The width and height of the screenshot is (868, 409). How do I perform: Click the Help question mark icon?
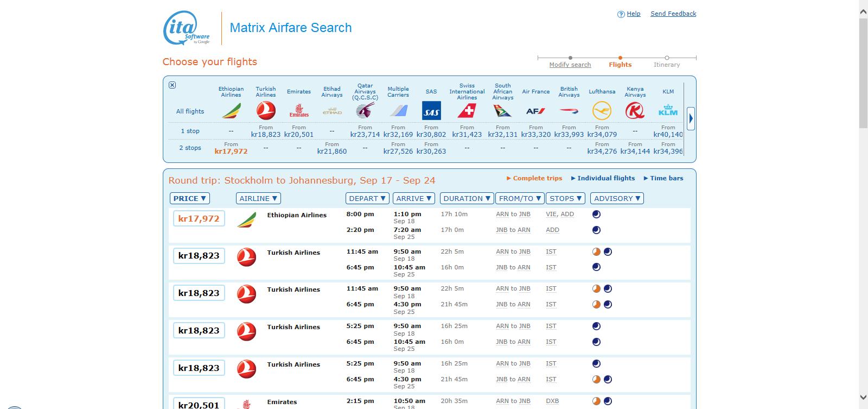(621, 14)
